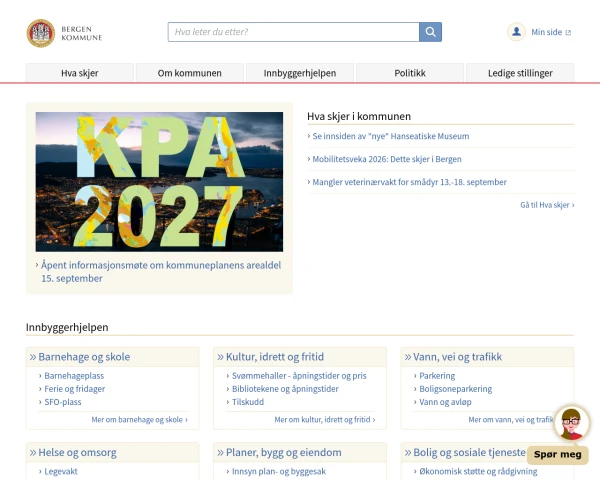
Task: Select the Vann og avløp link
Action: coord(445,402)
